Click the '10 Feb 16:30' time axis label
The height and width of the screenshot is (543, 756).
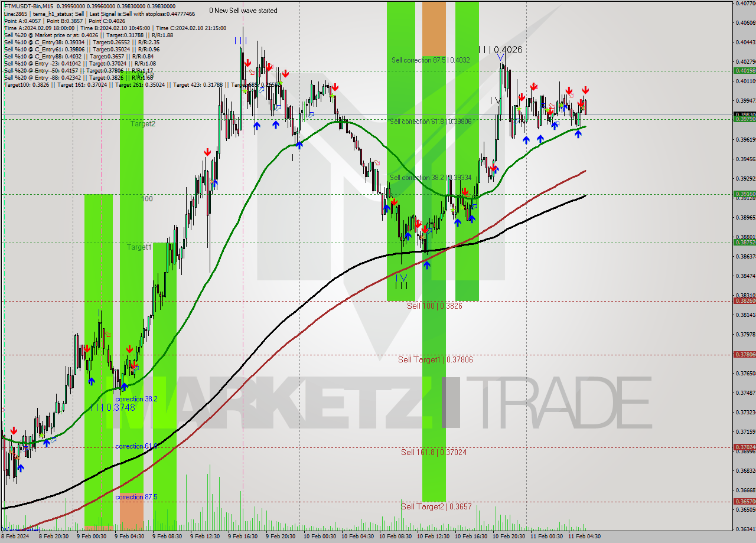pos(471,537)
